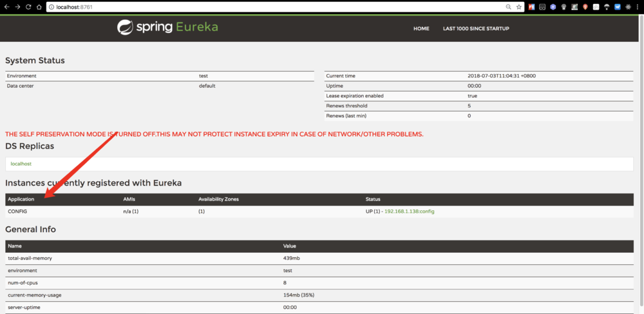Viewport: 644px width, 314px height.
Task: Click the System Status heading
Action: click(x=35, y=61)
